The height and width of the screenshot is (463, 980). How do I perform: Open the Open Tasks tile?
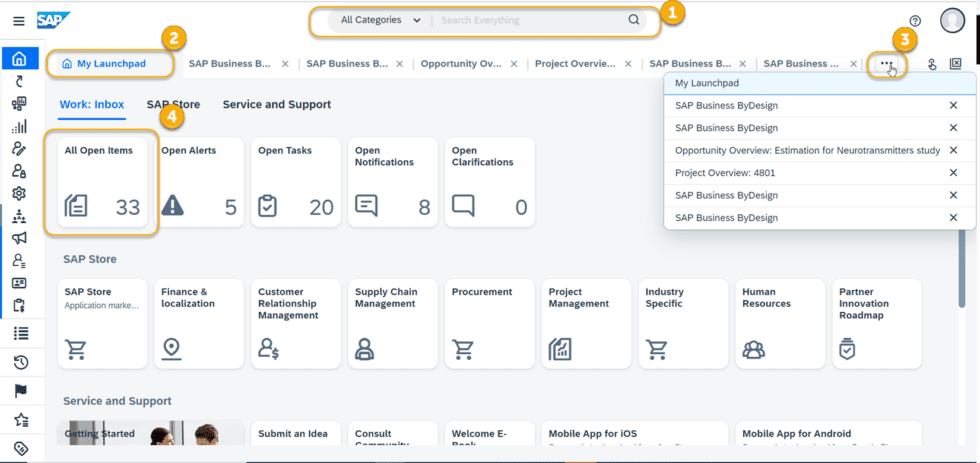pyautogui.click(x=296, y=182)
